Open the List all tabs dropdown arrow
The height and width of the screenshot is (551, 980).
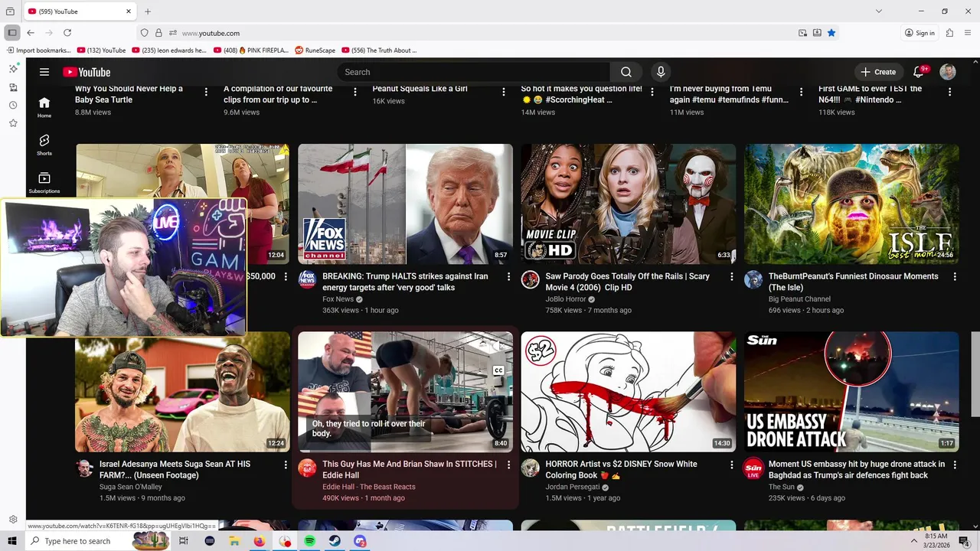coord(878,11)
